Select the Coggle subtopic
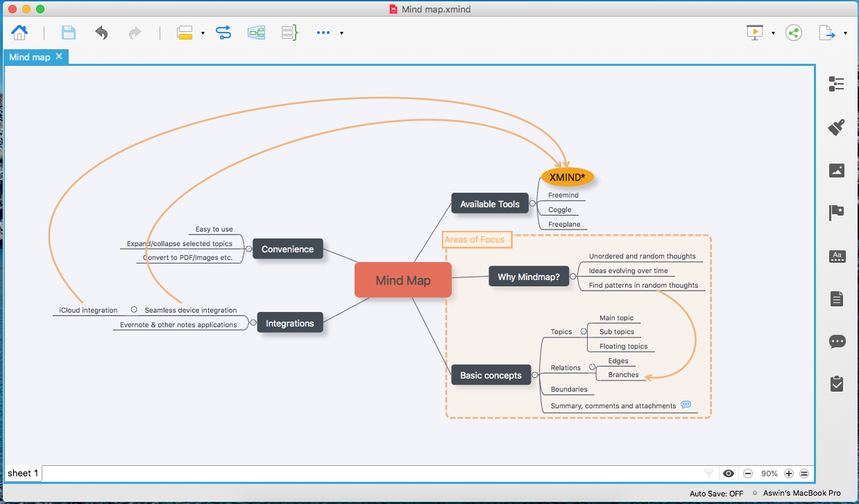Viewport: 859px width, 504px height. [560, 209]
